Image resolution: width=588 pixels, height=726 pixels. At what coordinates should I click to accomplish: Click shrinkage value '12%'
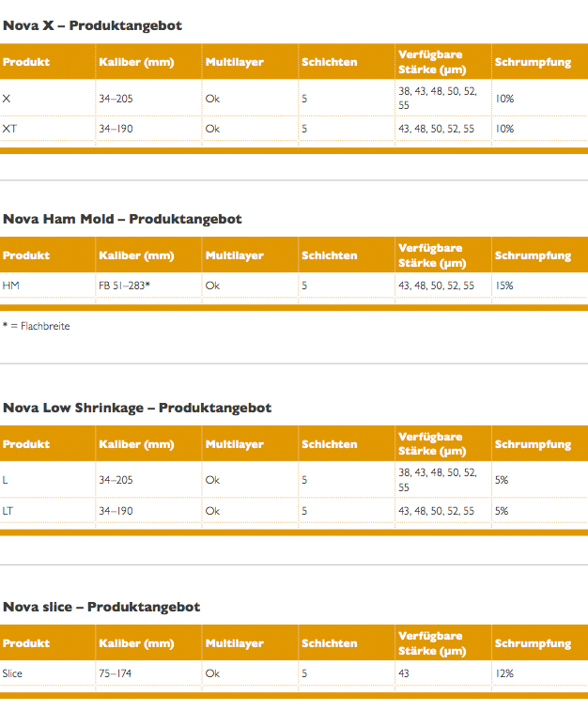point(504,673)
